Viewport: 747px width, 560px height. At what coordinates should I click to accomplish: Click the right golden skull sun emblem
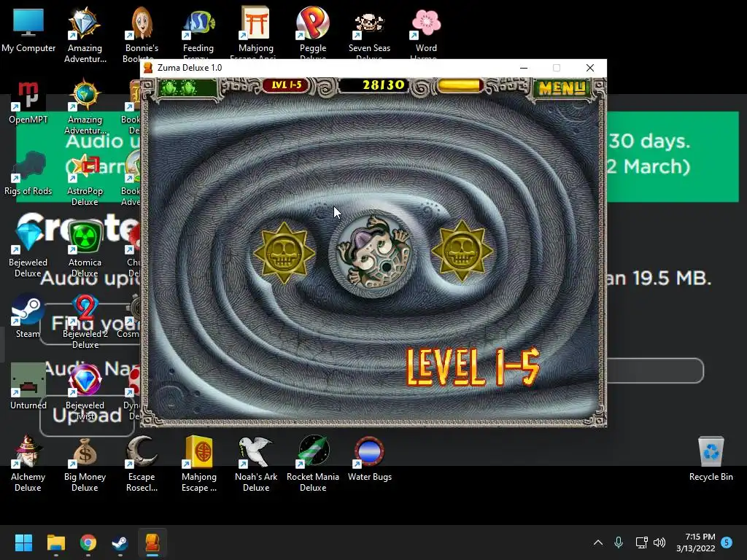[462, 251]
